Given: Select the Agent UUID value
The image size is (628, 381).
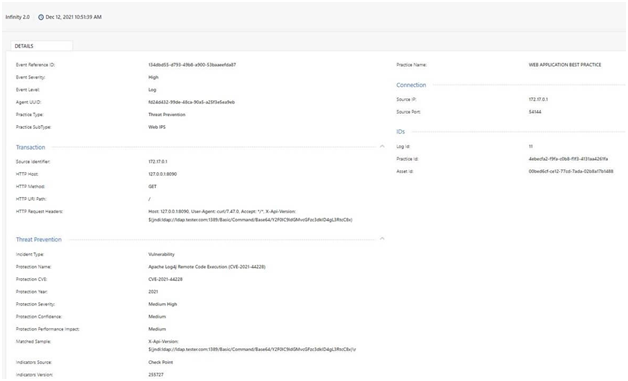Looking at the screenshot, I should 191,102.
